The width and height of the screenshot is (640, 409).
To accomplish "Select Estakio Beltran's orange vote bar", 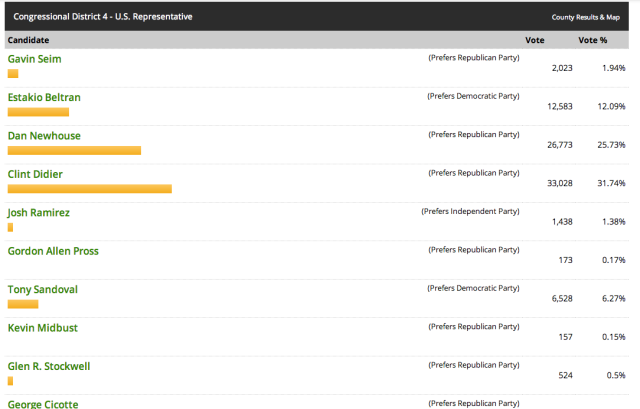I will (38, 112).
